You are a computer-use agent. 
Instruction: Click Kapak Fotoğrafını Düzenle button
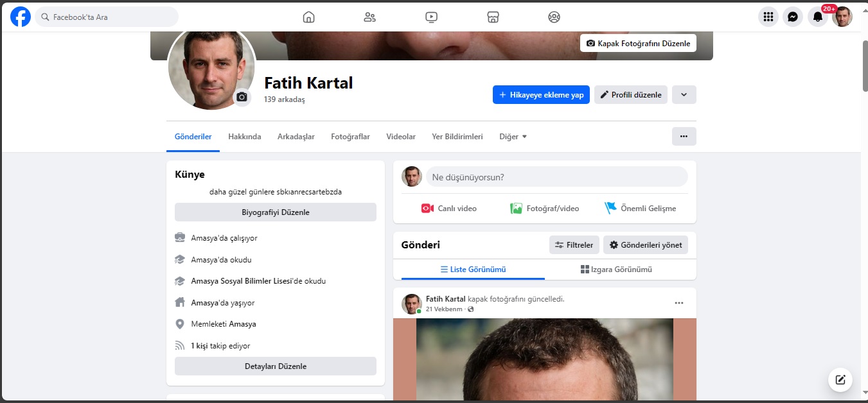point(638,43)
